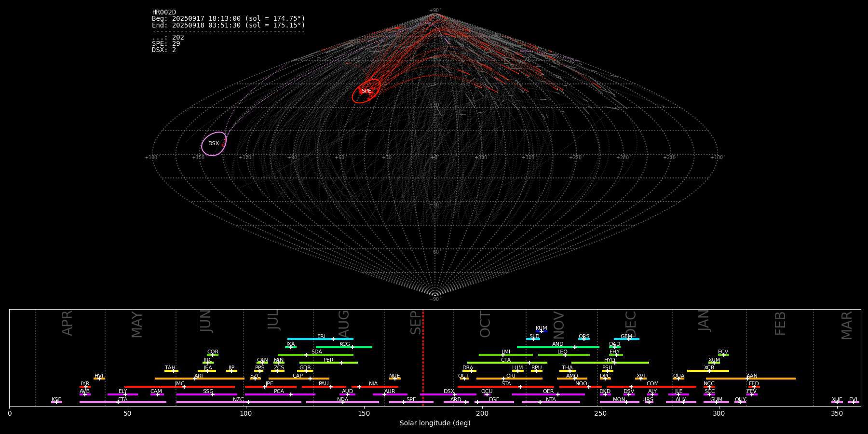
Task: Select the HYD shower bar in the timeline
Action: [x=610, y=363]
